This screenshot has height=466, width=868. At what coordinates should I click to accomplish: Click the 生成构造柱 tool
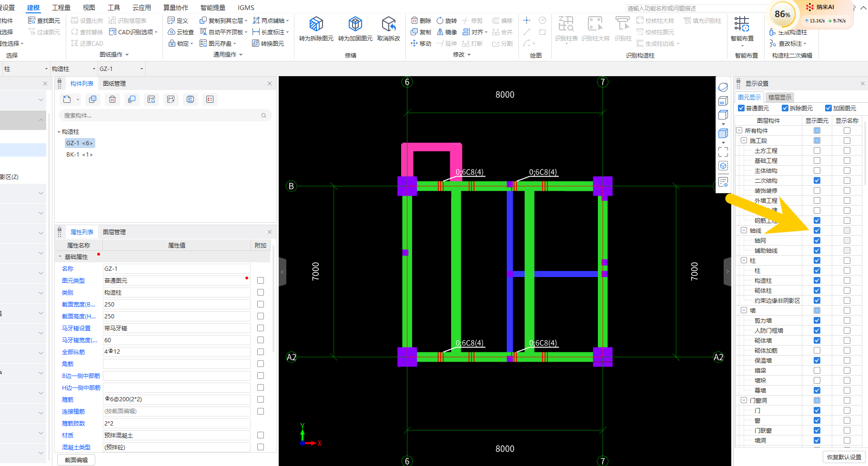tap(788, 32)
